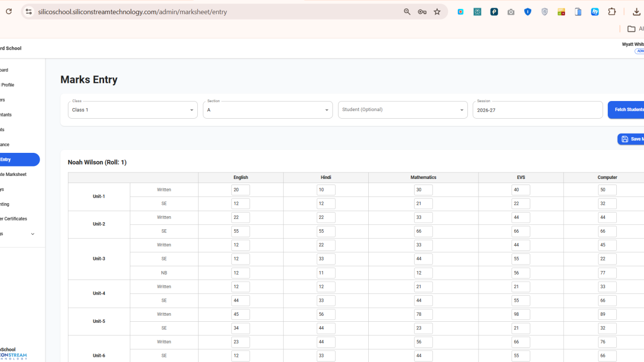Edit Unit-3 NB Hindi marks 11
Viewport: 644px width, 362px height.
(326, 273)
